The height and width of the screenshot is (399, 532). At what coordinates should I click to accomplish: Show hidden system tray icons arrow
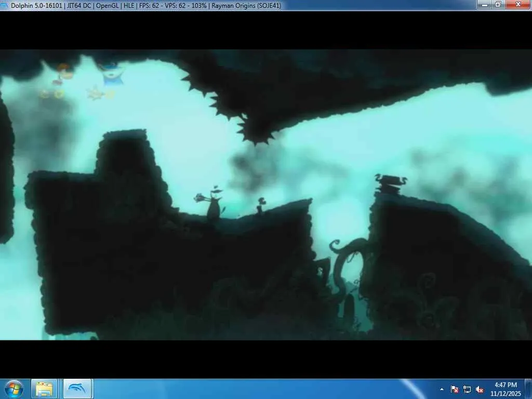442,389
